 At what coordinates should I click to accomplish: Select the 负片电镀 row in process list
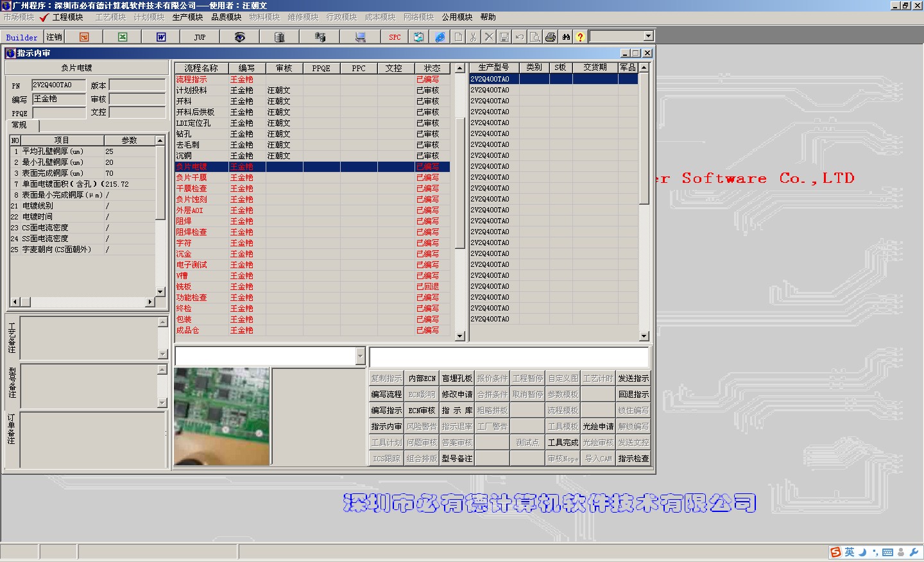pyautogui.click(x=312, y=167)
